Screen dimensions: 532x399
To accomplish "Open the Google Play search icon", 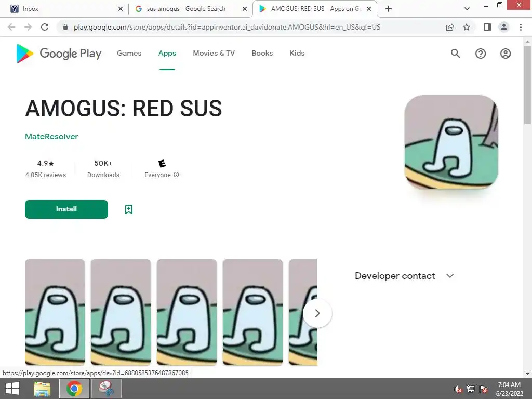I will pyautogui.click(x=455, y=54).
